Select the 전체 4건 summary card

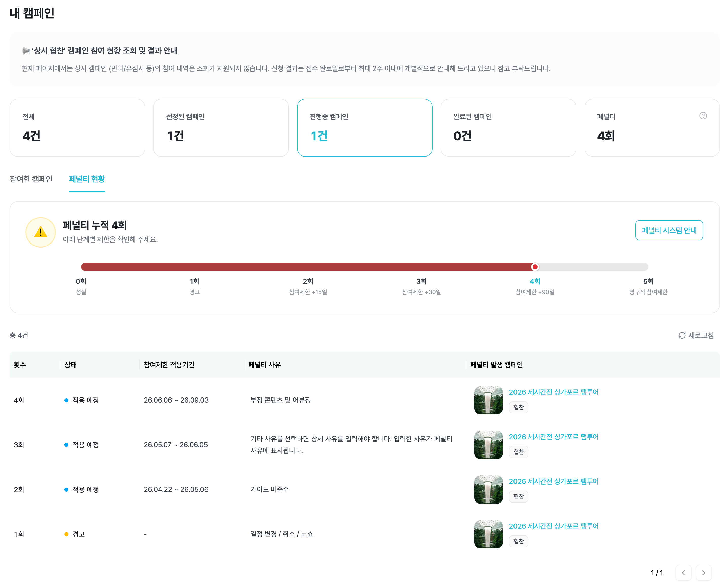pos(77,128)
